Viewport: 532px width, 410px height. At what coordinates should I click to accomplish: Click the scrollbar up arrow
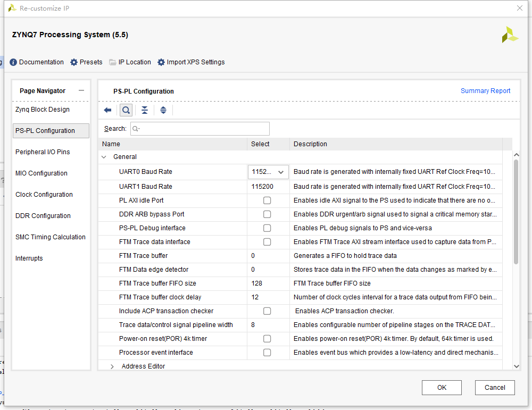click(x=517, y=155)
